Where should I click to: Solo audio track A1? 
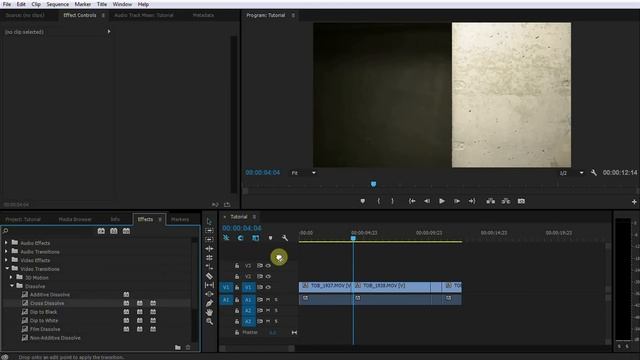click(x=276, y=300)
